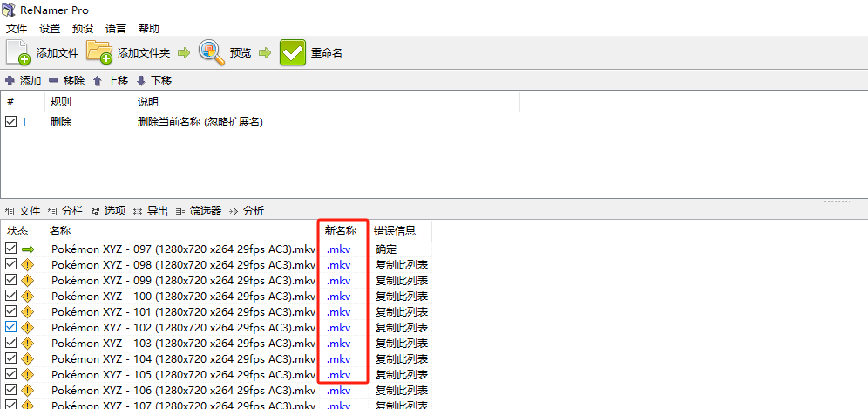Uncheck file Pokémon XYZ - 100 checkbox
Viewport: 868px width, 409px height.
[x=10, y=296]
